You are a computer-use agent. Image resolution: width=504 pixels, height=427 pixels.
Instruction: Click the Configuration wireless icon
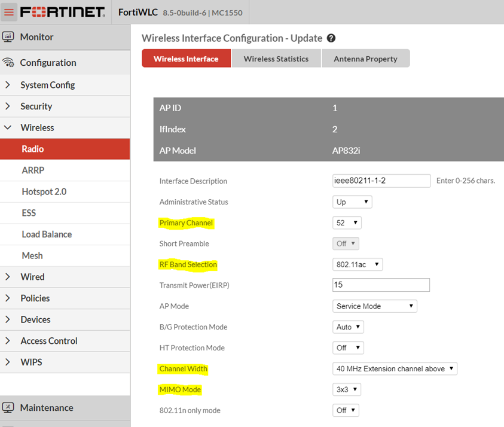coord(8,63)
